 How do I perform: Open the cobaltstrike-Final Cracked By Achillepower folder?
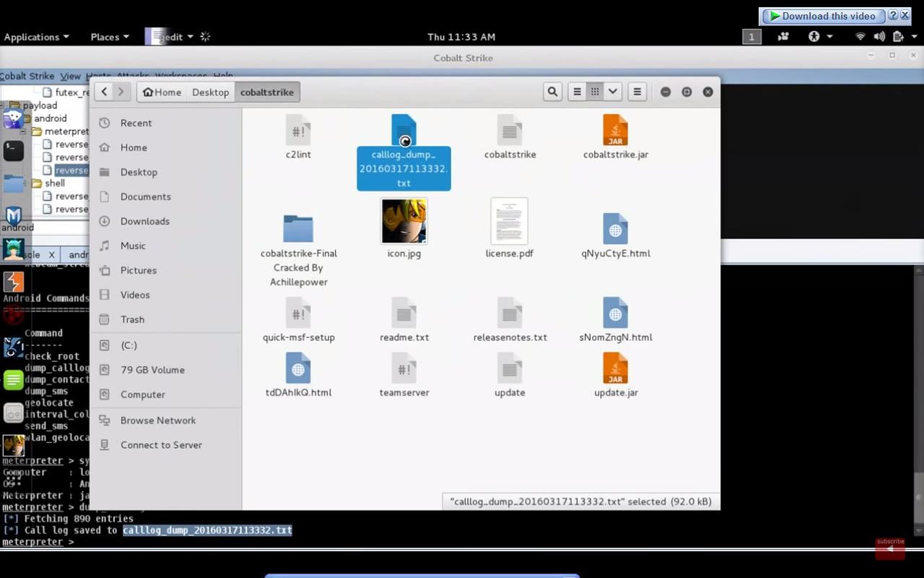[x=298, y=229]
